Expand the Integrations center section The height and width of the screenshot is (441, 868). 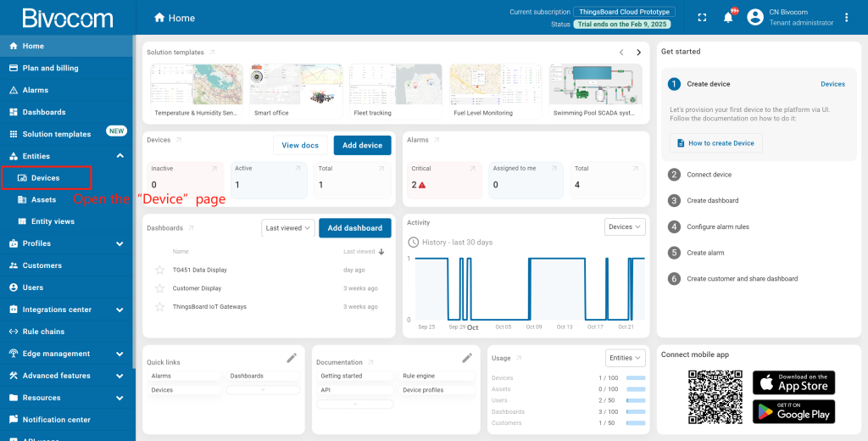pos(120,310)
